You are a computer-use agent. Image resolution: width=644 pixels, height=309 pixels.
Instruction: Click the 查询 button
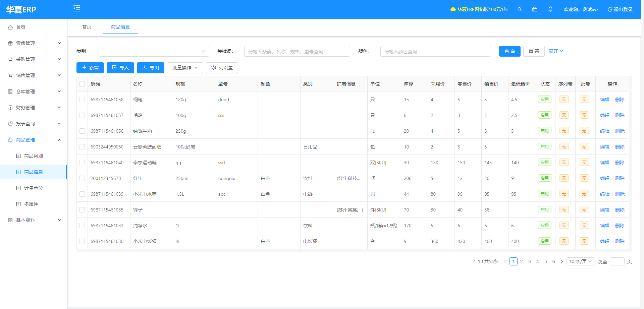510,51
